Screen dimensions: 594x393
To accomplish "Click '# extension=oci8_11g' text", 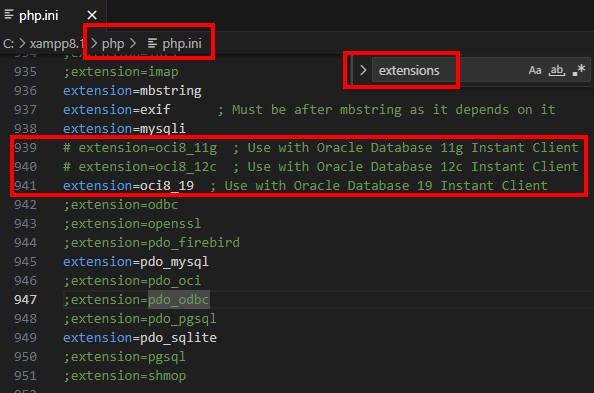I will click(140, 148).
